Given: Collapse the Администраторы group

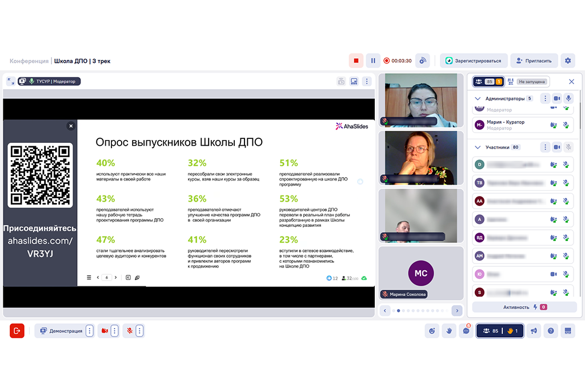Looking at the screenshot, I should click(478, 98).
